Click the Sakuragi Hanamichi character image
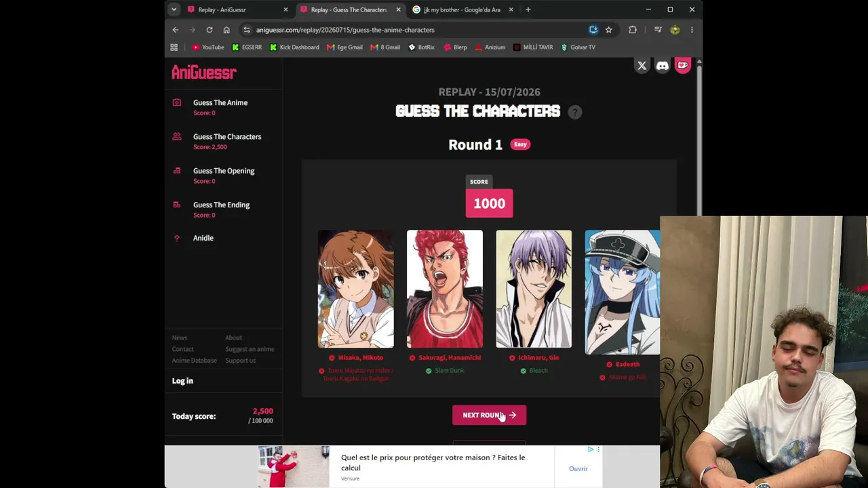The image size is (868, 488). click(445, 289)
